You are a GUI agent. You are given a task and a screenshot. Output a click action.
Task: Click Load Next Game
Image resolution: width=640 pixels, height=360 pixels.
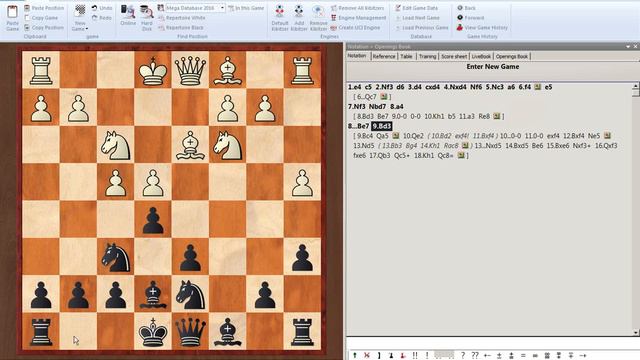pyautogui.click(x=417, y=18)
